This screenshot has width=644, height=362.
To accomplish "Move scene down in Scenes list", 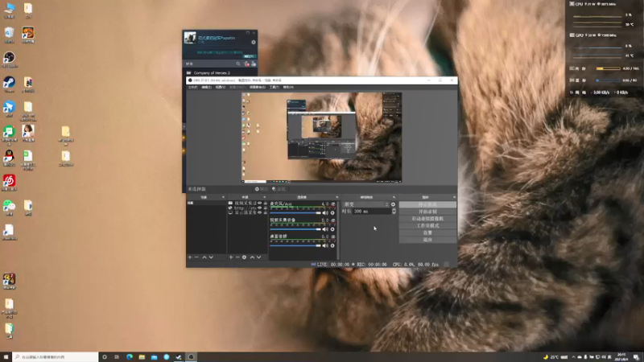I will pyautogui.click(x=211, y=257).
